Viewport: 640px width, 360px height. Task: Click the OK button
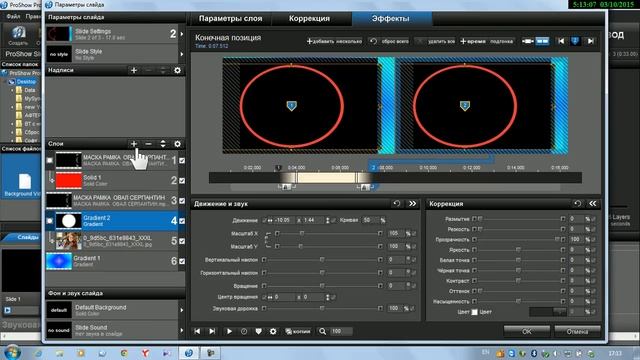click(527, 331)
